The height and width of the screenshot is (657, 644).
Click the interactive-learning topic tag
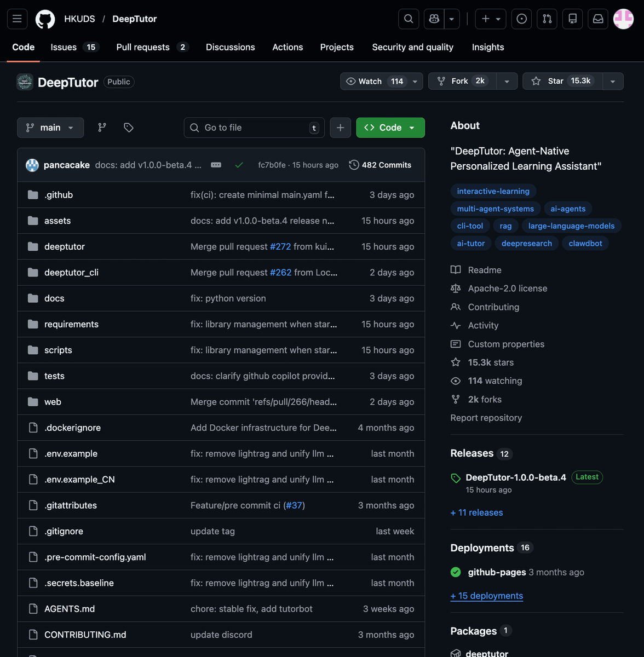(x=493, y=191)
